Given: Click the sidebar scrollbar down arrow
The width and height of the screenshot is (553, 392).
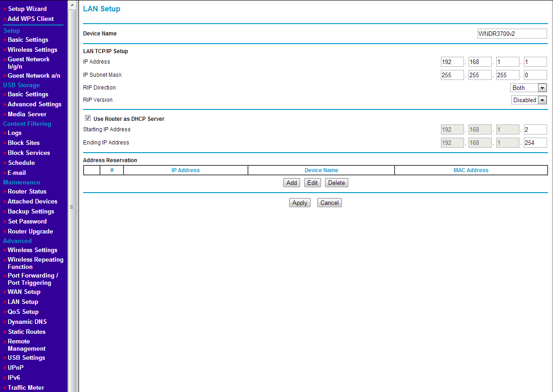Looking at the screenshot, I should coord(71,388).
